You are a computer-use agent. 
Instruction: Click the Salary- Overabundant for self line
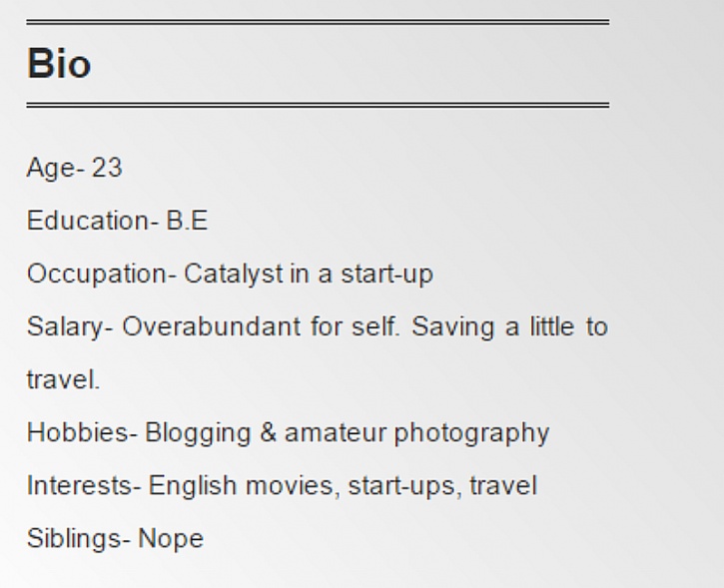tap(318, 326)
